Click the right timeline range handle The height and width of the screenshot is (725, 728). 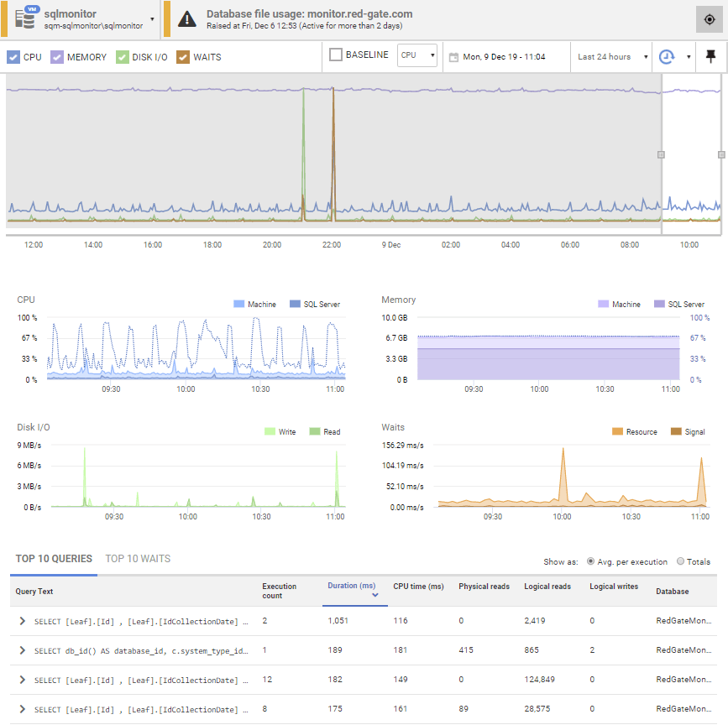coord(720,155)
